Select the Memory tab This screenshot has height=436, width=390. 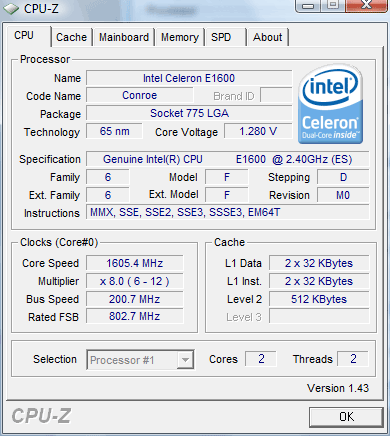point(180,37)
